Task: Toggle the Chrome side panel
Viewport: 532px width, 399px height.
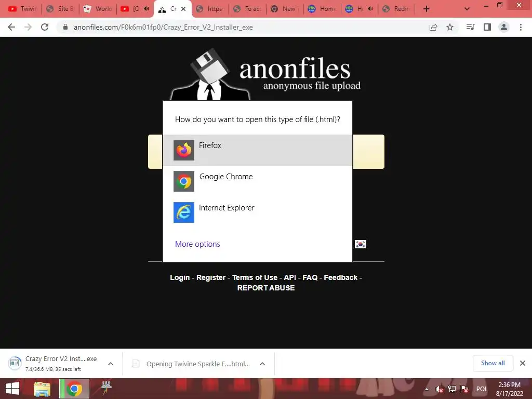Action: pos(487,27)
